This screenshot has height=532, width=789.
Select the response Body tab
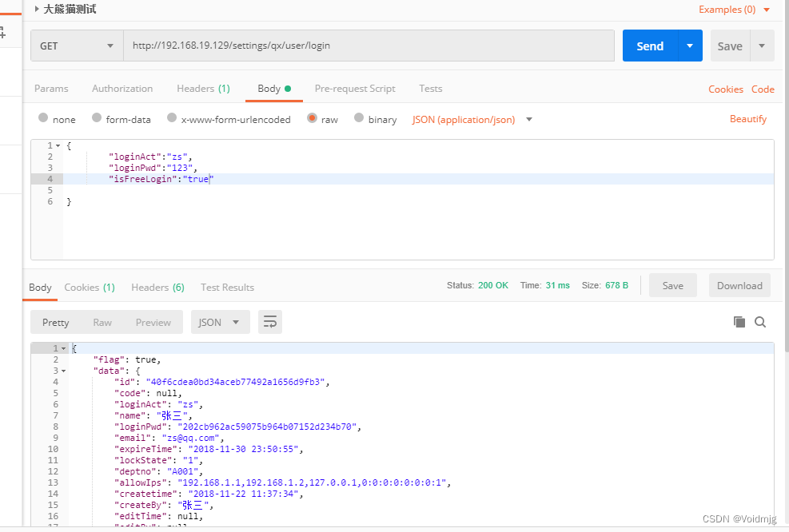point(40,287)
